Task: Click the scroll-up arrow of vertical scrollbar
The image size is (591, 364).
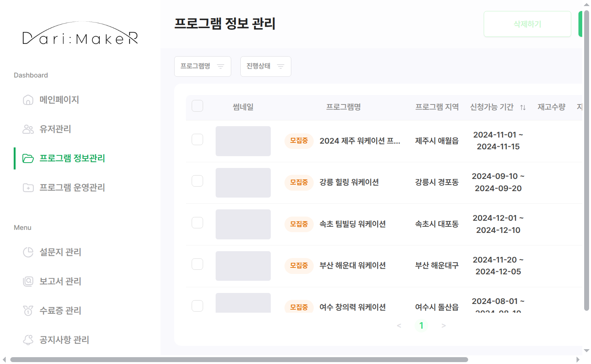Action: [x=586, y=5]
